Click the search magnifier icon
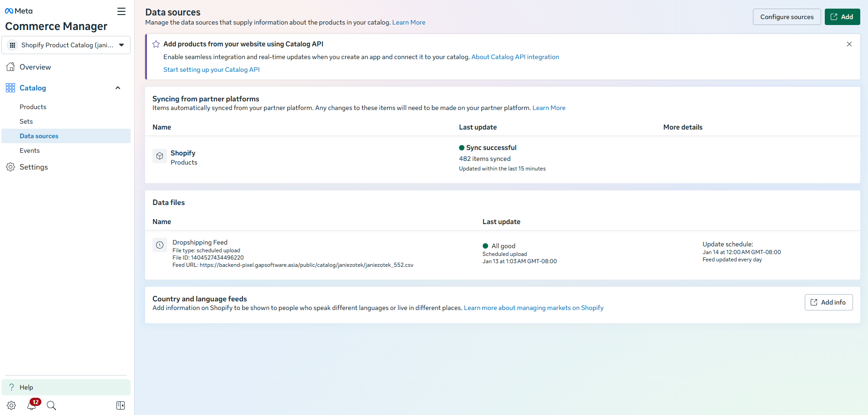 [x=51, y=405]
